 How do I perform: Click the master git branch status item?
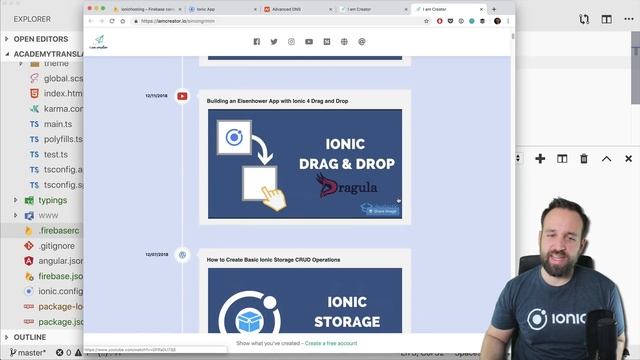click(x=28, y=352)
